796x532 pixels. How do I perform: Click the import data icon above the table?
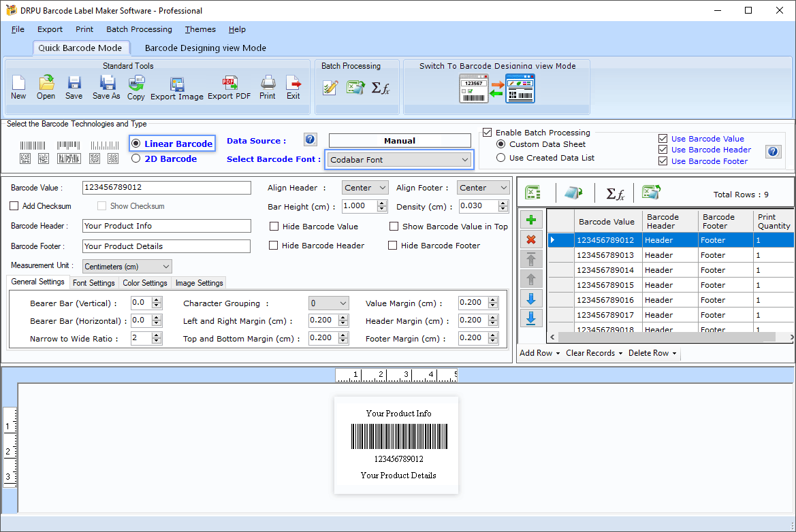573,193
